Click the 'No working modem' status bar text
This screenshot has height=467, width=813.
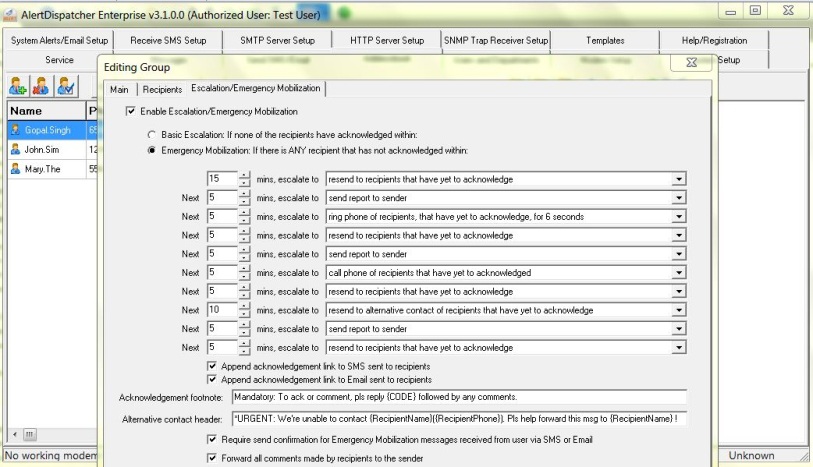coord(50,455)
